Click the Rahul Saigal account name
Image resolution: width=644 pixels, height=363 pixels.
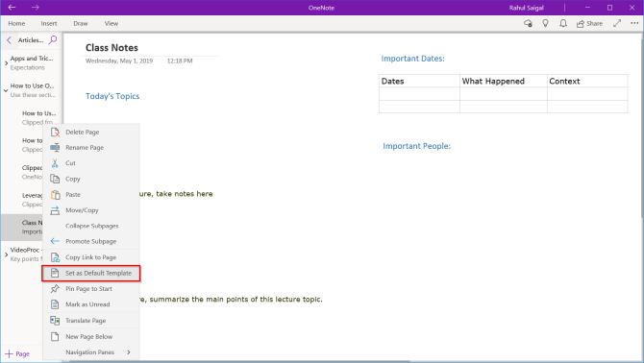526,8
